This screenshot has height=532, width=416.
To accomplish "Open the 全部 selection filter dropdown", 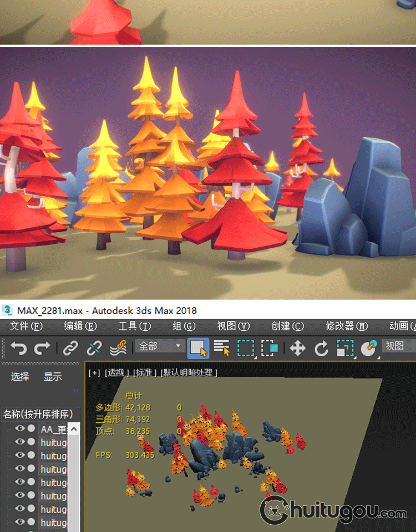I will point(160,346).
